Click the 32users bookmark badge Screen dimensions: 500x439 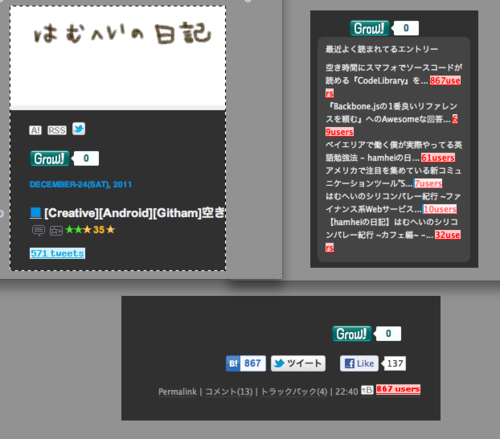point(448,235)
